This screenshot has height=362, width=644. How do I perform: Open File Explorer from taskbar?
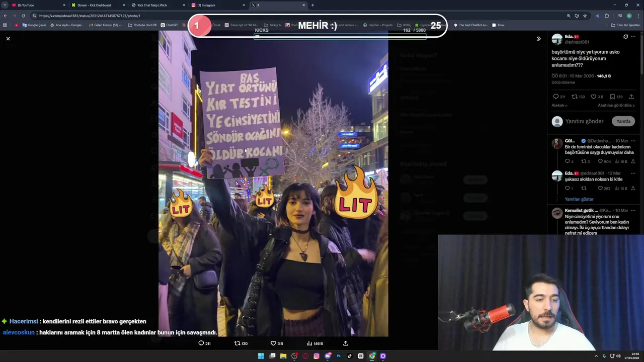283,356
